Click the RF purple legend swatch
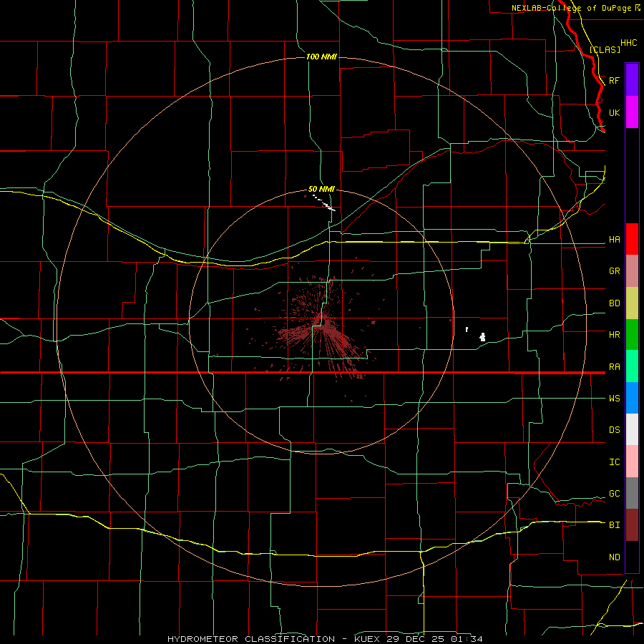This screenshot has width=644, height=644. coord(632,80)
